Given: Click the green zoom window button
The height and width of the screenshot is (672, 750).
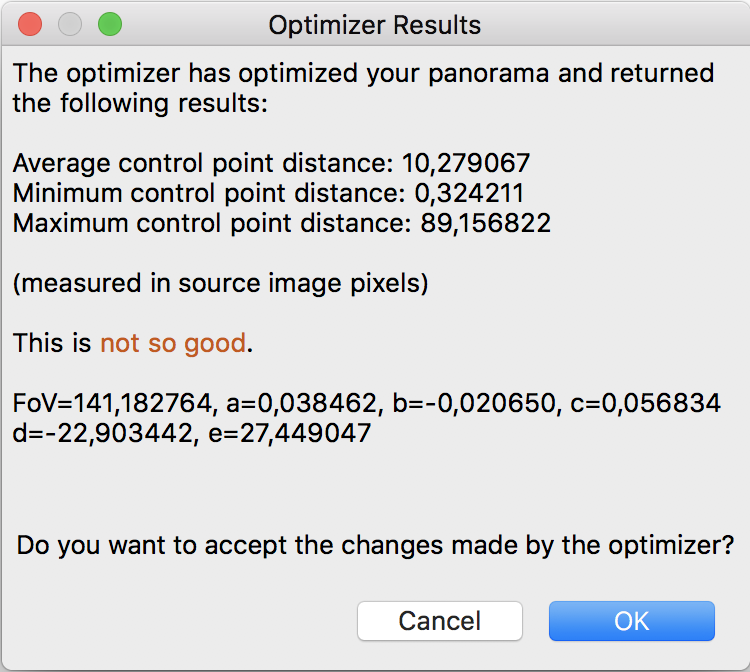Looking at the screenshot, I should coord(109,25).
